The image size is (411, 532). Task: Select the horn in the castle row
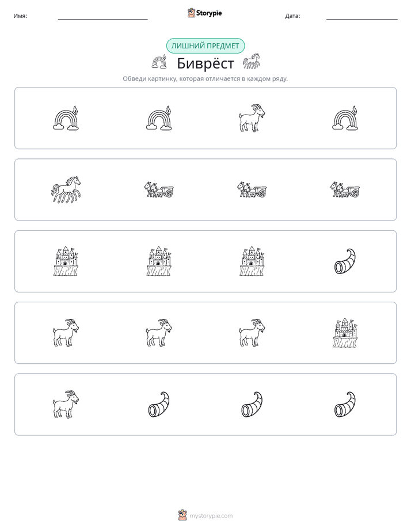tap(345, 261)
